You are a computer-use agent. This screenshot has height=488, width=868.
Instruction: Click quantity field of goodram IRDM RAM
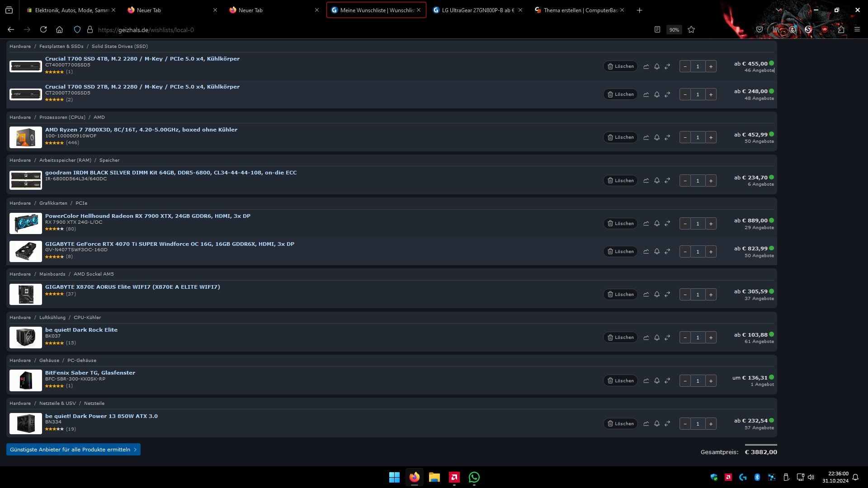698,181
